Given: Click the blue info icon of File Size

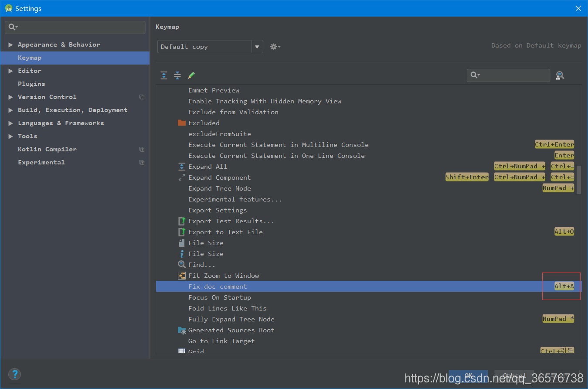Looking at the screenshot, I should pyautogui.click(x=182, y=254).
